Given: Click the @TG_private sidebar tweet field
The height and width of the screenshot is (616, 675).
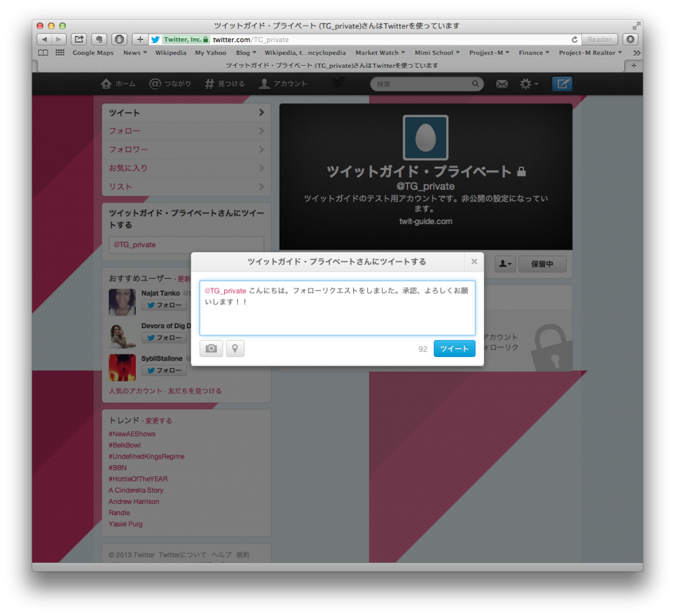Looking at the screenshot, I should [x=187, y=245].
